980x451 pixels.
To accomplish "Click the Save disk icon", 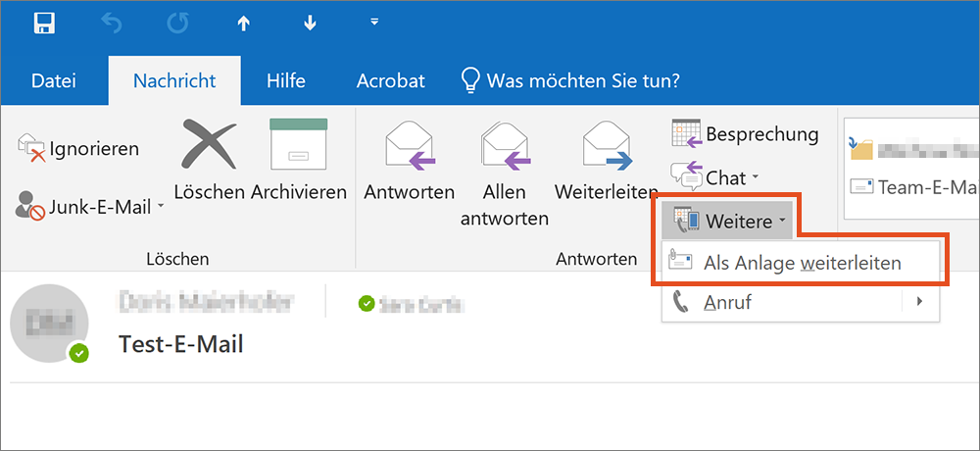I will (x=43, y=24).
